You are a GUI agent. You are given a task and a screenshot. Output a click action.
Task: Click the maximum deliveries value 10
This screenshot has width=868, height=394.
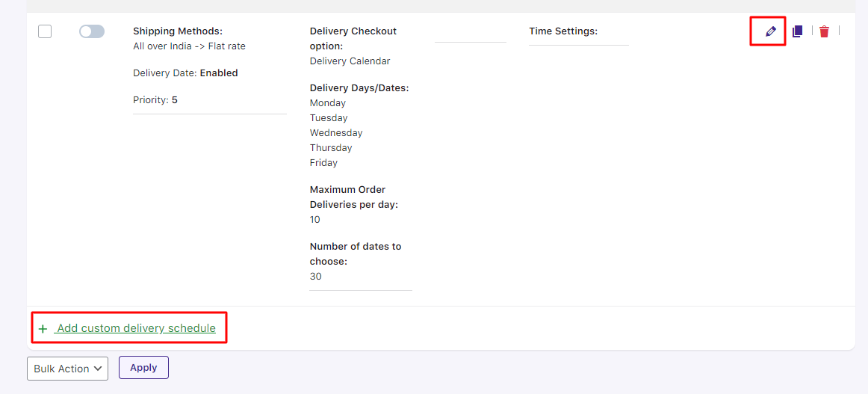[315, 220]
